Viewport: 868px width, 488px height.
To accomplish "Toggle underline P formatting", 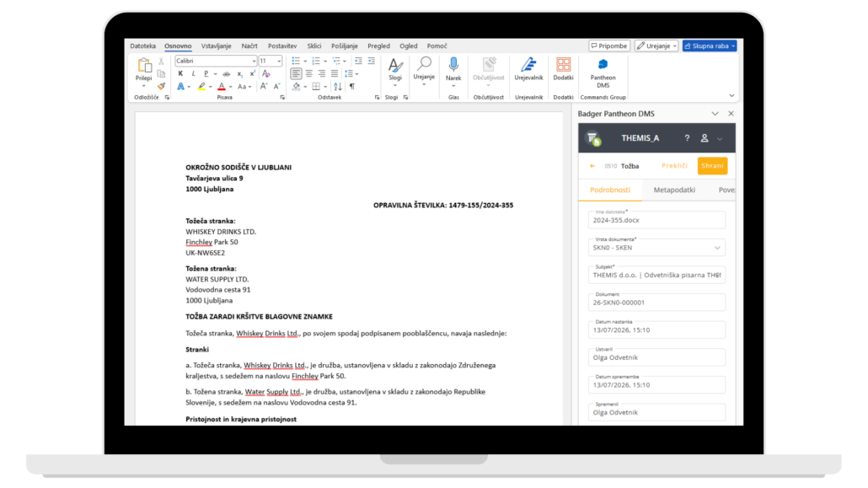I will coord(206,73).
